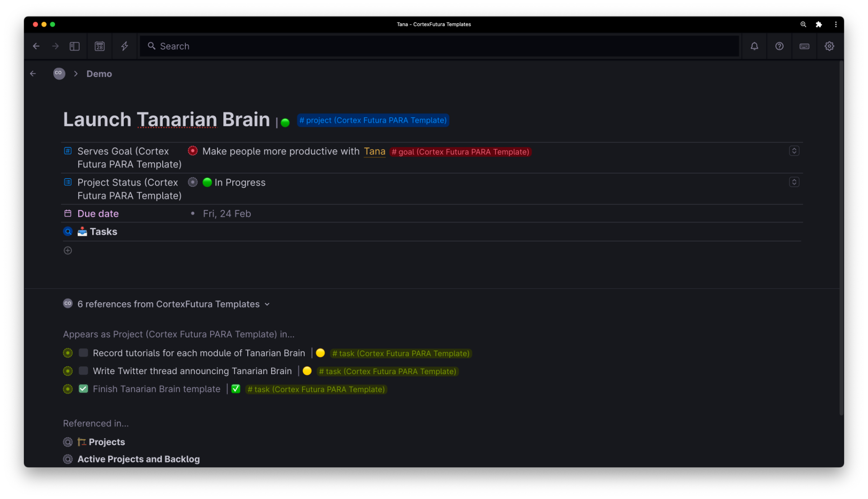The width and height of the screenshot is (868, 499).
Task: Open the Tana inline reference link
Action: pos(374,152)
